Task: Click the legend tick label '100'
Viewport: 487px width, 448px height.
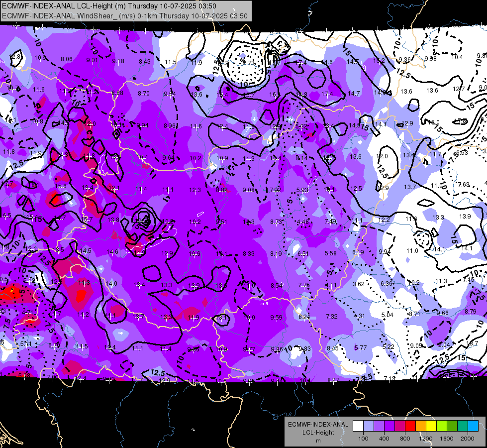Action: pyautogui.click(x=363, y=439)
